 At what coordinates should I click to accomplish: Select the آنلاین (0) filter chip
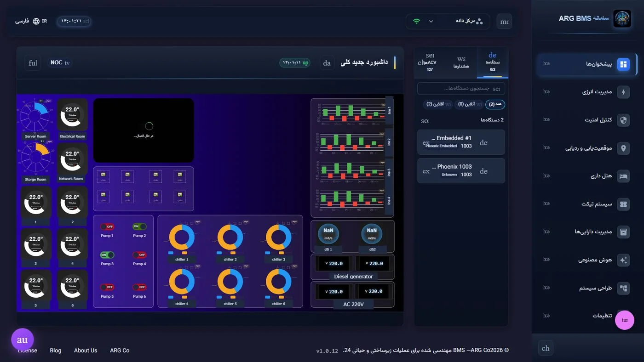[x=468, y=104]
